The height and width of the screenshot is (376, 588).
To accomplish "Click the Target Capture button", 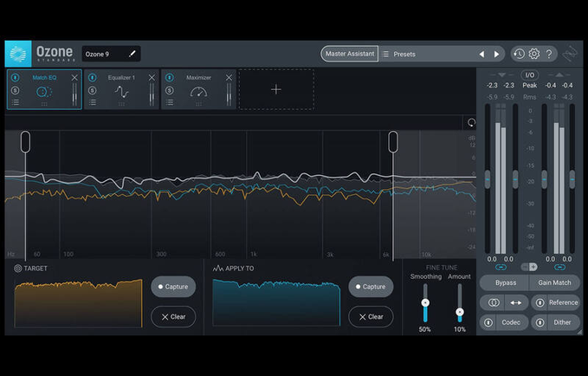I will [173, 287].
